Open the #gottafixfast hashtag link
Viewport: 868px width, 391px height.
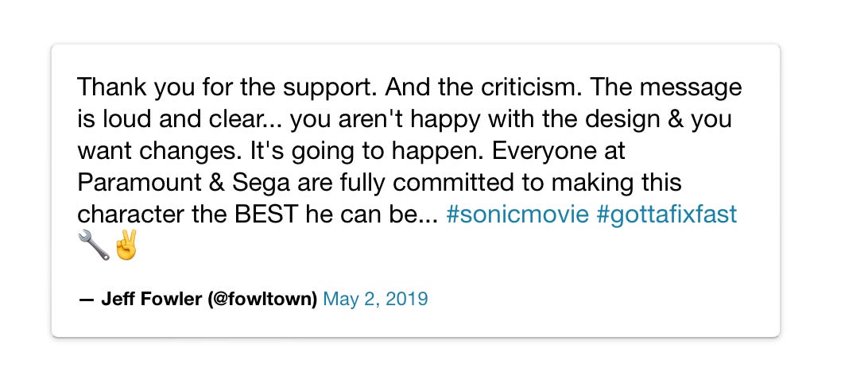coord(666,215)
